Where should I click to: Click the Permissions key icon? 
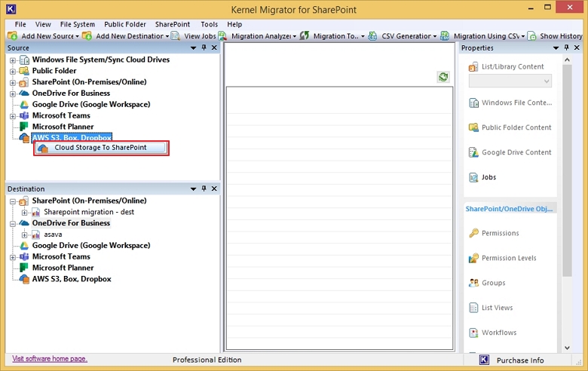[x=473, y=233]
